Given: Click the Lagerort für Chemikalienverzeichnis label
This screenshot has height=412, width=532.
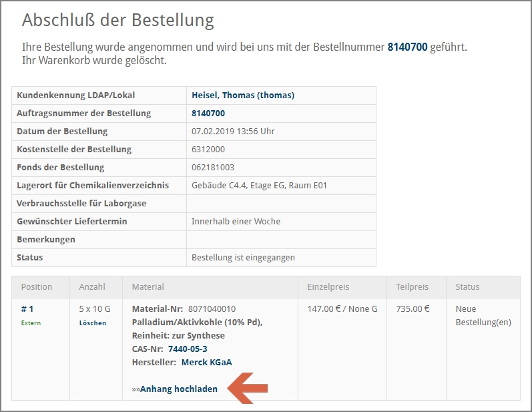Looking at the screenshot, I should 93,185.
